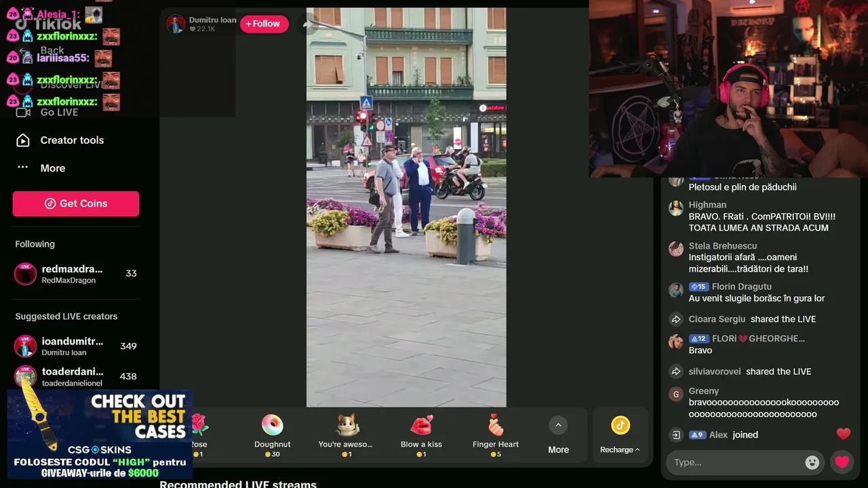Viewport: 868px width, 488px height.
Task: Open the TikTok logo home link
Action: (x=49, y=24)
